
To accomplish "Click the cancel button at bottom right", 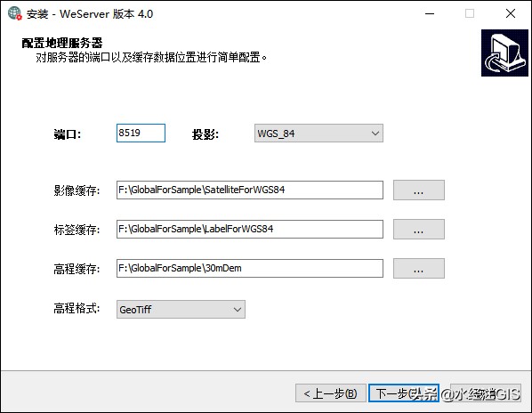I will 486,393.
